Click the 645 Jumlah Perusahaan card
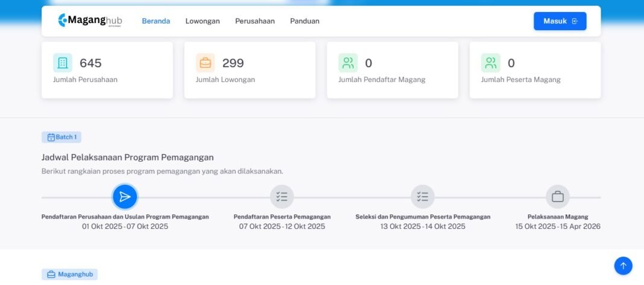 coord(107,70)
